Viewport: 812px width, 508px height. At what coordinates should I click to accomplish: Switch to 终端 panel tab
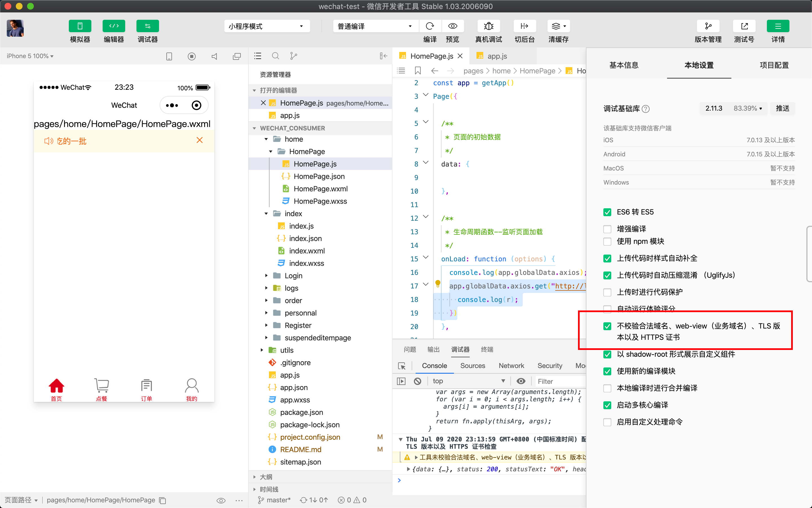coord(487,350)
